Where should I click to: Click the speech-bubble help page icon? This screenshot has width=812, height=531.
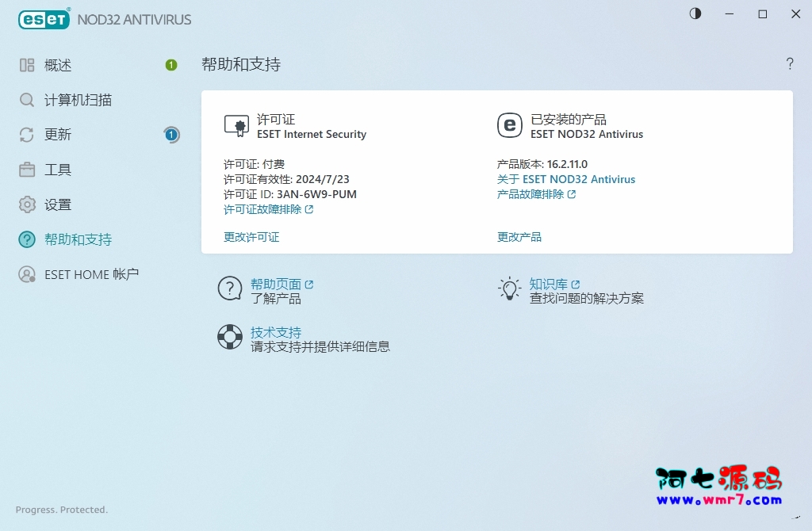click(x=230, y=288)
